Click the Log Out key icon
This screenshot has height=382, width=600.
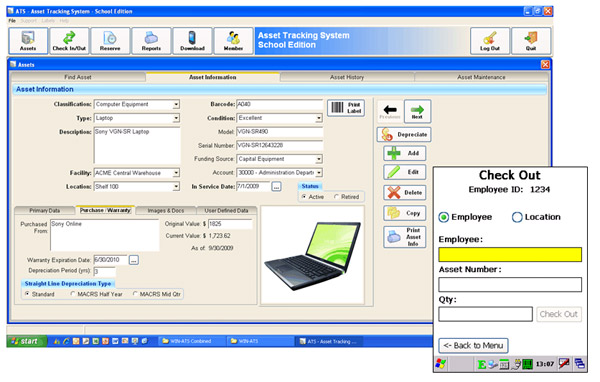[490, 41]
